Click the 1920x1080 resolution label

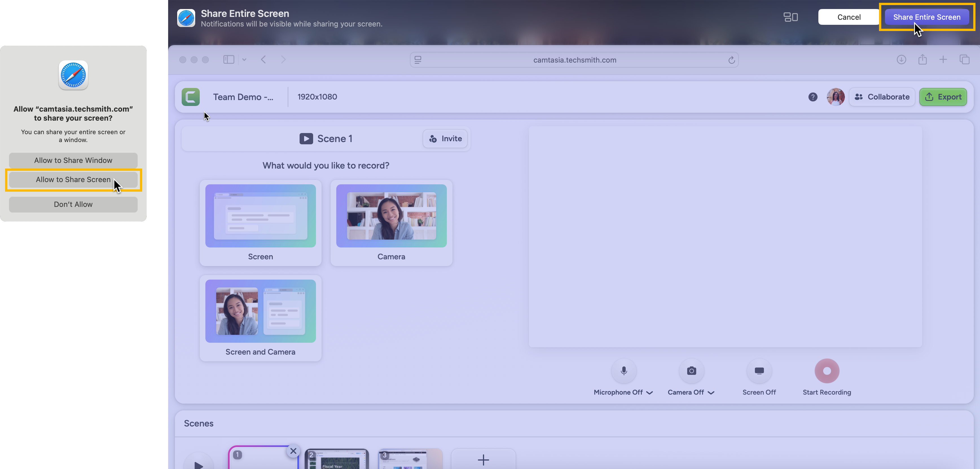(317, 97)
